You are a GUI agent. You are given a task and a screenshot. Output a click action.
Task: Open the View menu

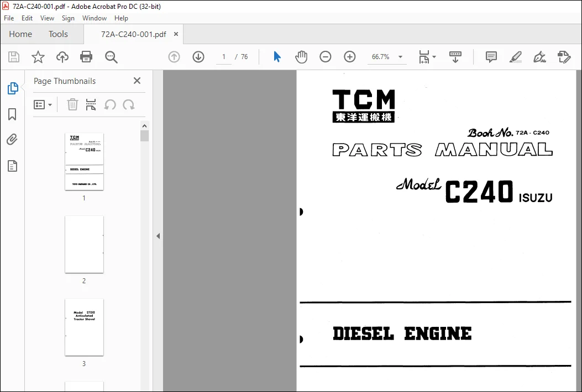(47, 18)
